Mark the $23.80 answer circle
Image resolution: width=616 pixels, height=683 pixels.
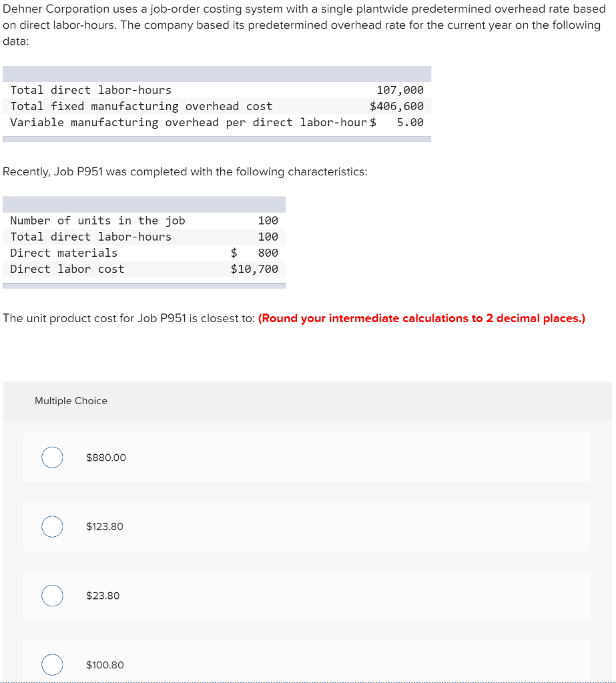point(52,596)
